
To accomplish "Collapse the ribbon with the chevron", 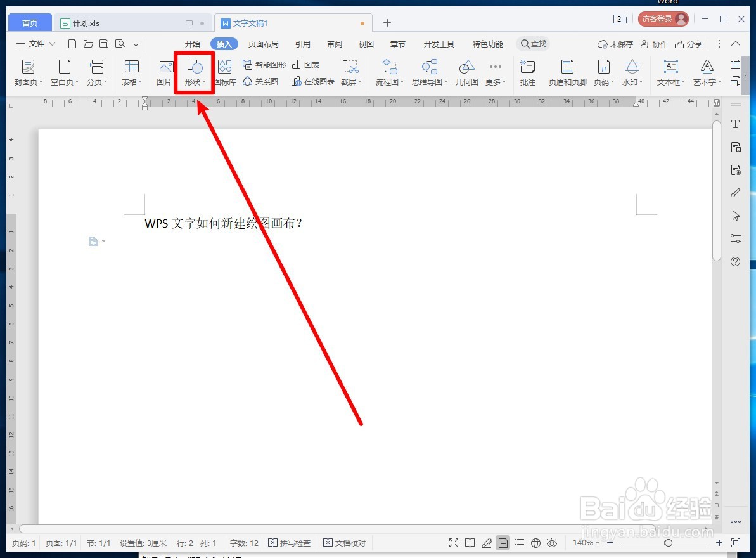I will (x=735, y=44).
